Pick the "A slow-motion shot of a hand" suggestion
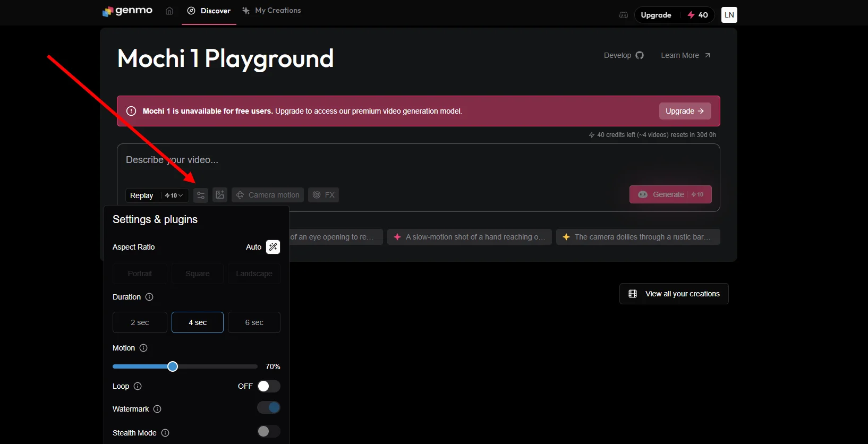Viewport: 868px width, 444px height. pos(470,237)
